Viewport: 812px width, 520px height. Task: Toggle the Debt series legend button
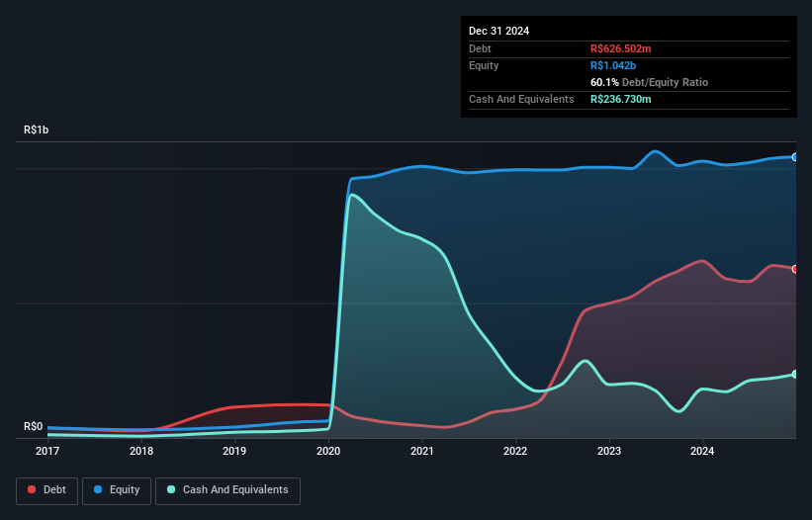click(x=47, y=490)
